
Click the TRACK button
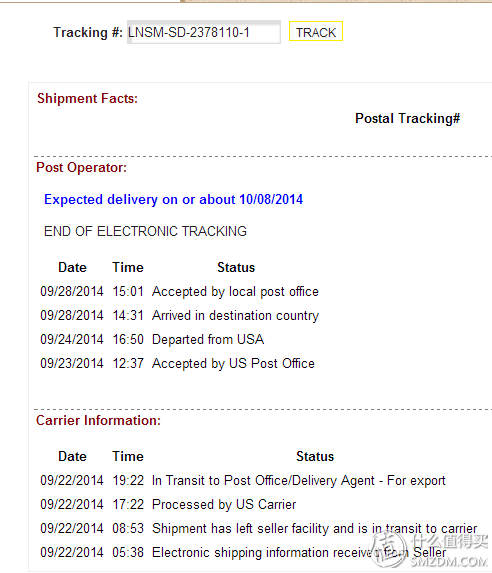point(316,31)
